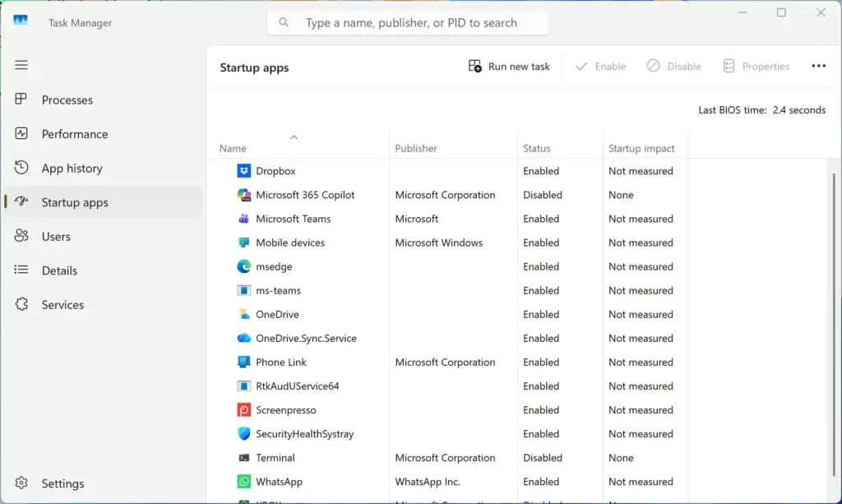This screenshot has width=842, height=504.
Task: Open the more options ellipsis menu
Action: click(x=818, y=66)
